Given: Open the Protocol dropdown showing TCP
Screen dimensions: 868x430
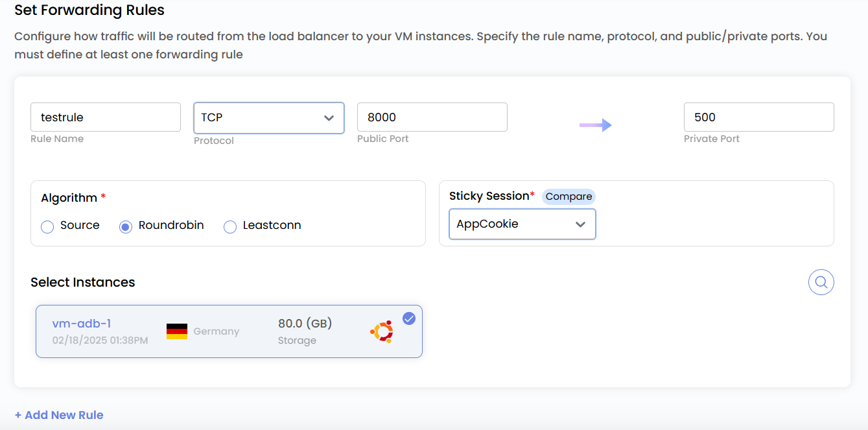Looking at the screenshot, I should tap(268, 117).
